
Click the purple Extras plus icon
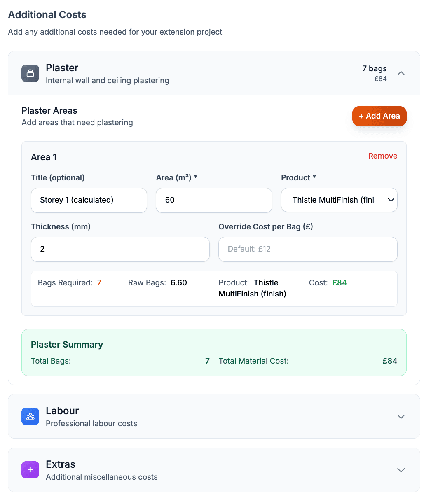tap(30, 470)
